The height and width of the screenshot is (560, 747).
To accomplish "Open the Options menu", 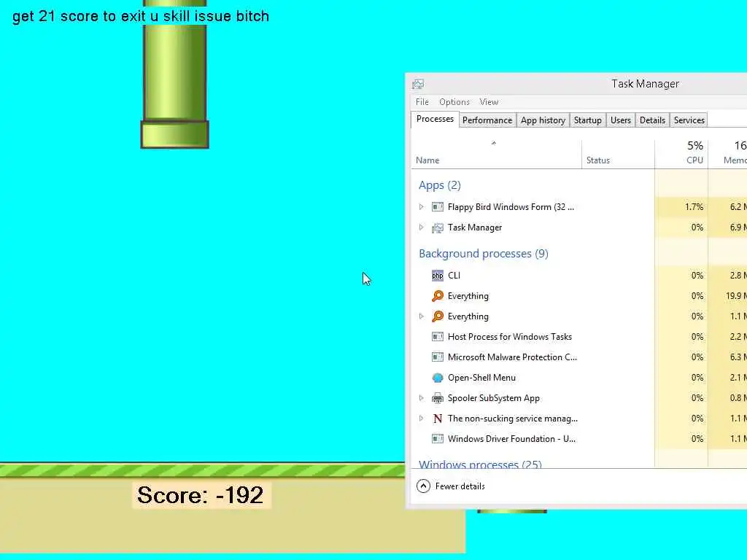I will coord(454,102).
